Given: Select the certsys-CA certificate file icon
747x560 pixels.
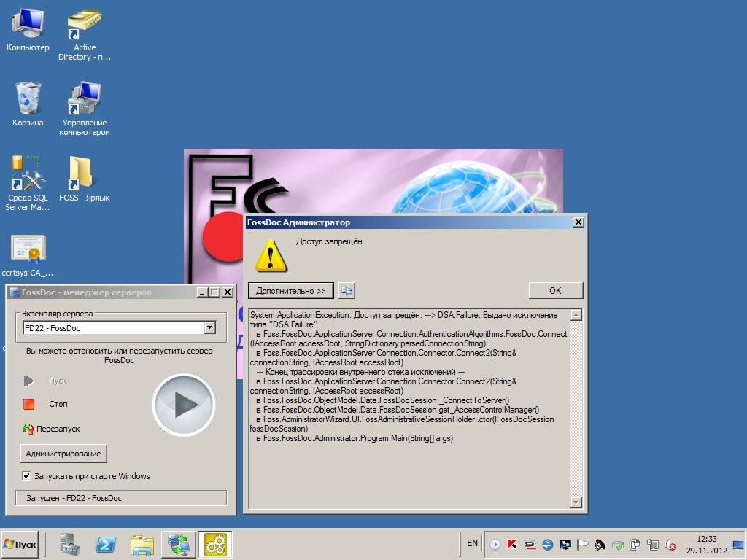Looking at the screenshot, I should click(28, 255).
